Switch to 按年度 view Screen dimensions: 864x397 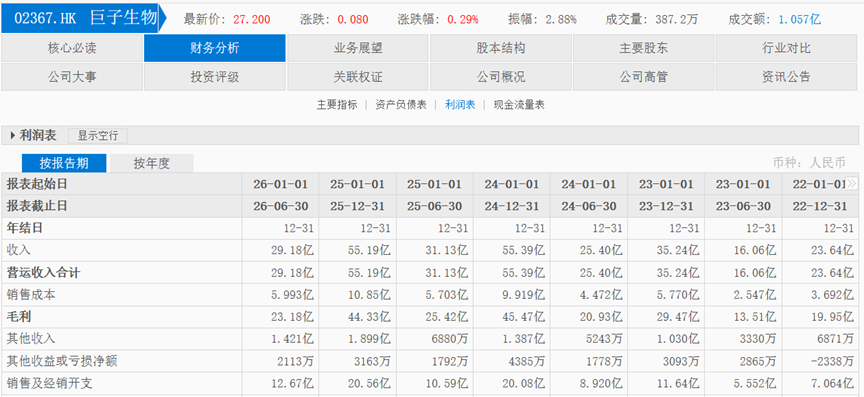(x=152, y=163)
